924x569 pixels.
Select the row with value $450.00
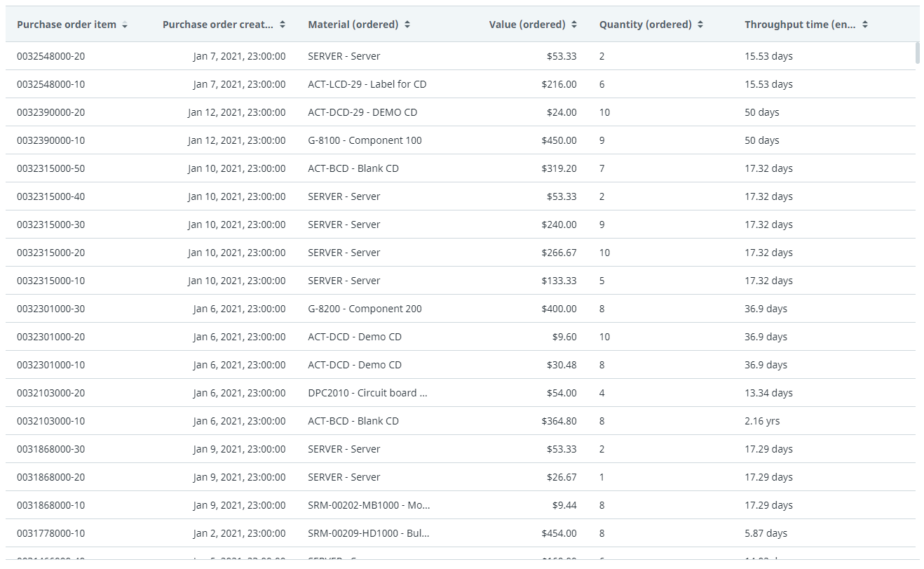(559, 140)
